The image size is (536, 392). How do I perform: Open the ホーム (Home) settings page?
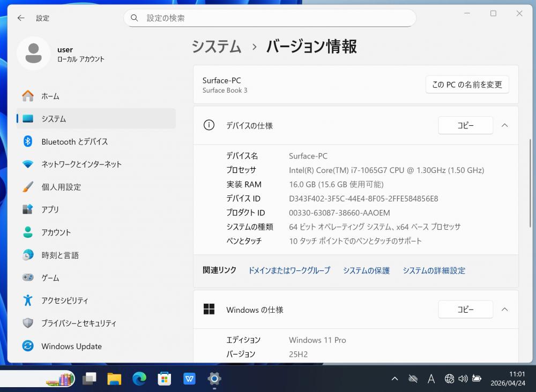[50, 96]
